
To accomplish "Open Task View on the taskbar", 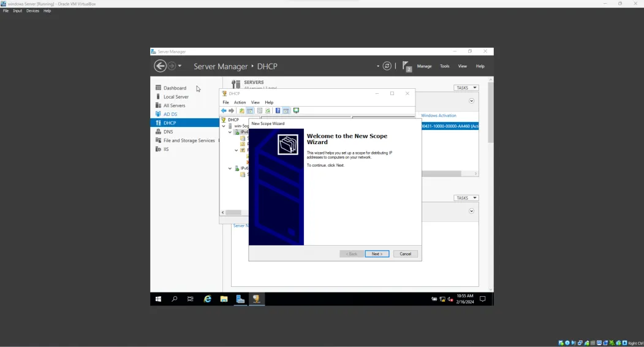I will click(190, 299).
